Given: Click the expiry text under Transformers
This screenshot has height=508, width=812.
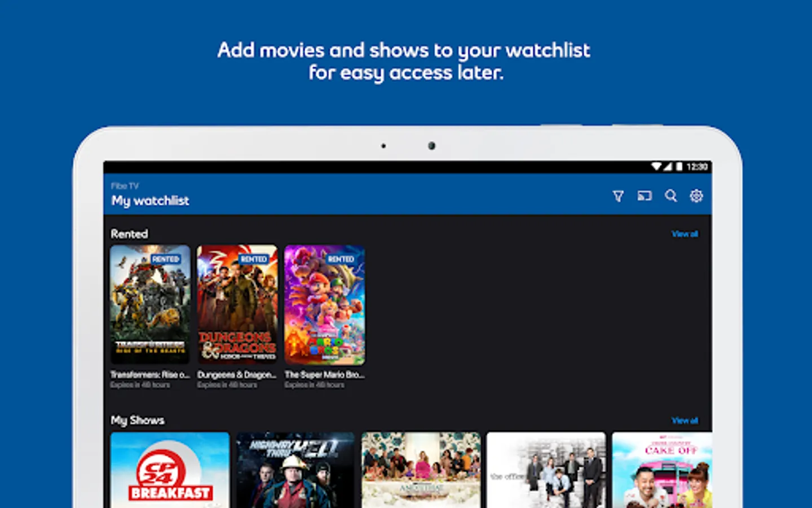Looking at the screenshot, I should [x=140, y=385].
